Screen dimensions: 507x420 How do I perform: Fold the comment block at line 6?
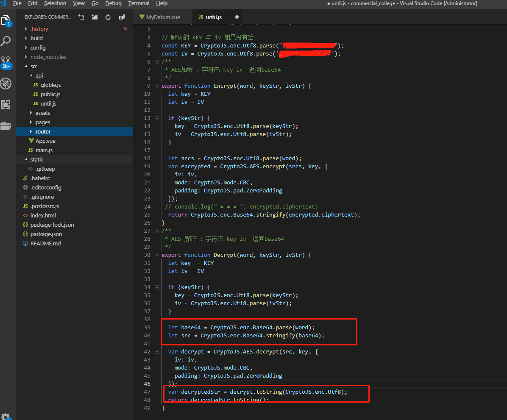click(157, 62)
